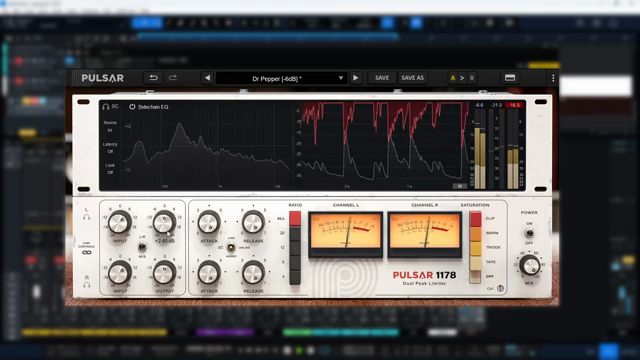The image size is (640, 360).
Task: Select B preset slot
Action: click(x=472, y=78)
